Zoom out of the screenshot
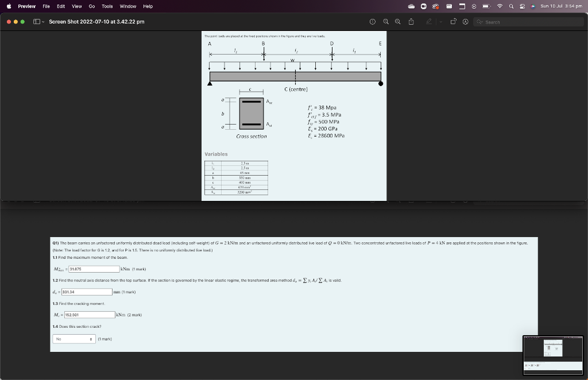 tap(385, 22)
